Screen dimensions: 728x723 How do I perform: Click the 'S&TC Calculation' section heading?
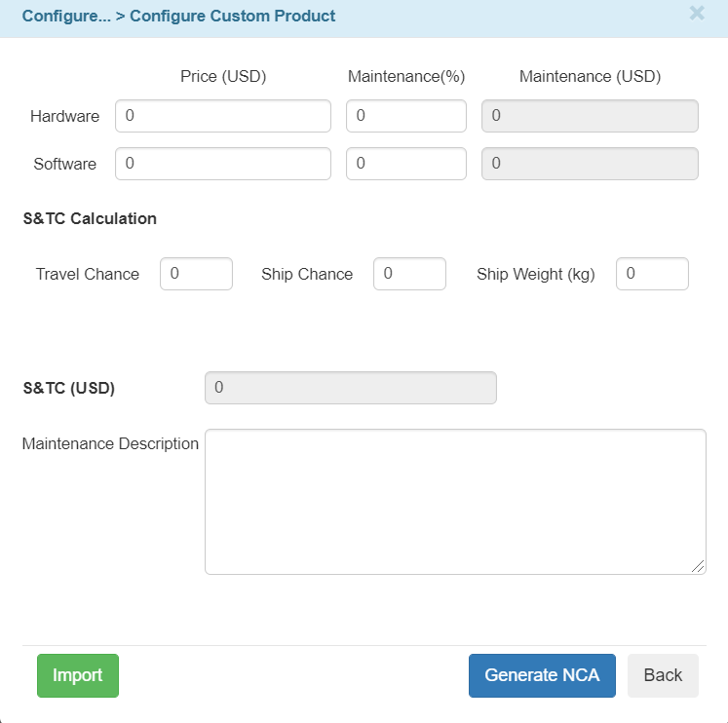pyautogui.click(x=90, y=219)
